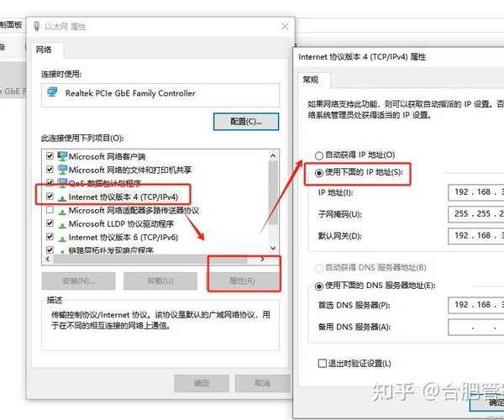
Task: Select the 自动获得 IP 地址 radio button
Action: [318, 155]
